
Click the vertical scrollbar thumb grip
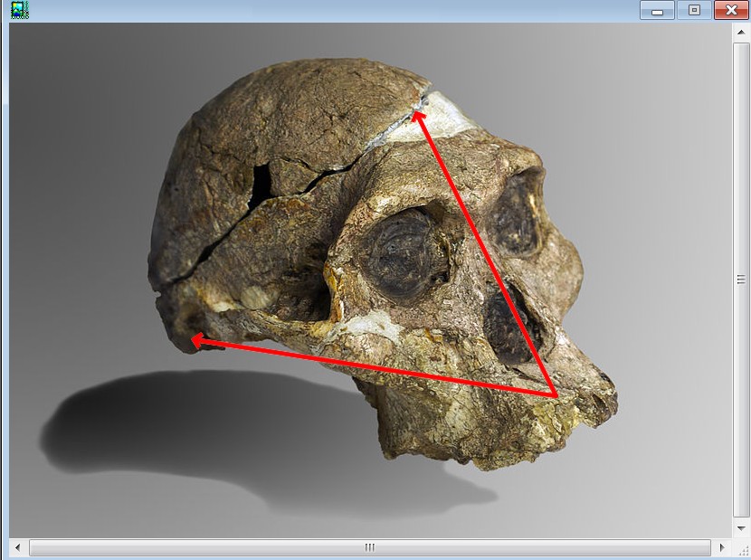click(741, 280)
